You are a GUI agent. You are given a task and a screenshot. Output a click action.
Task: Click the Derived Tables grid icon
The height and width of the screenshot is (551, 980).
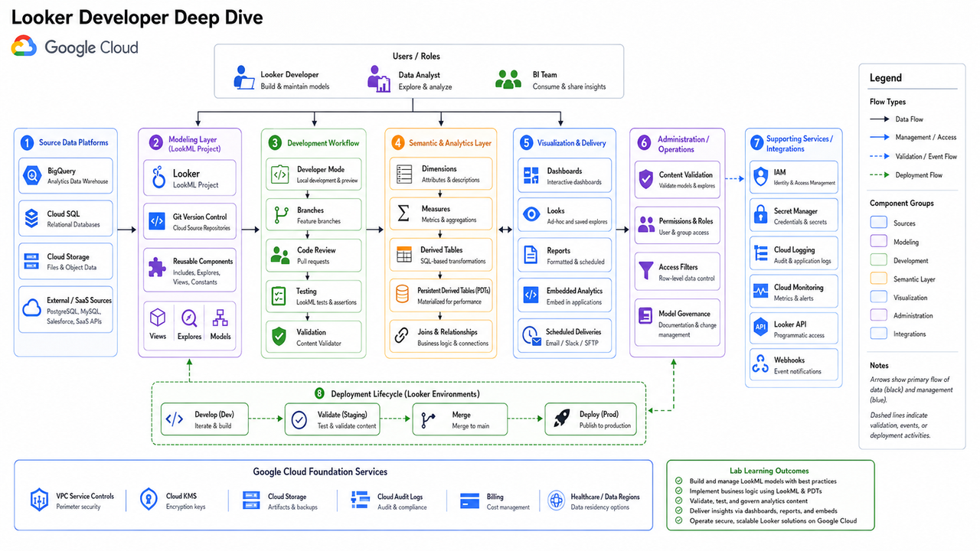pyautogui.click(x=403, y=255)
